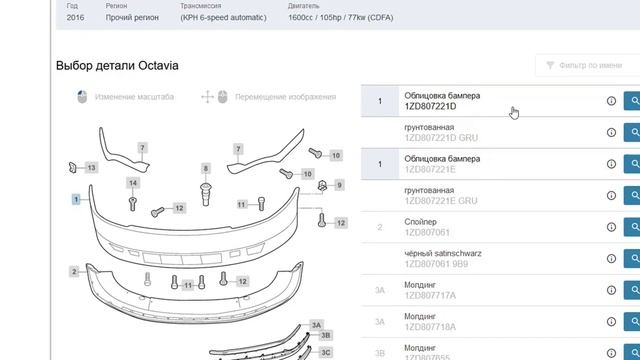Select грунтованная 1ZD807221E GRU text
Image resolution: width=640 pixels, height=360 pixels.
tap(441, 196)
